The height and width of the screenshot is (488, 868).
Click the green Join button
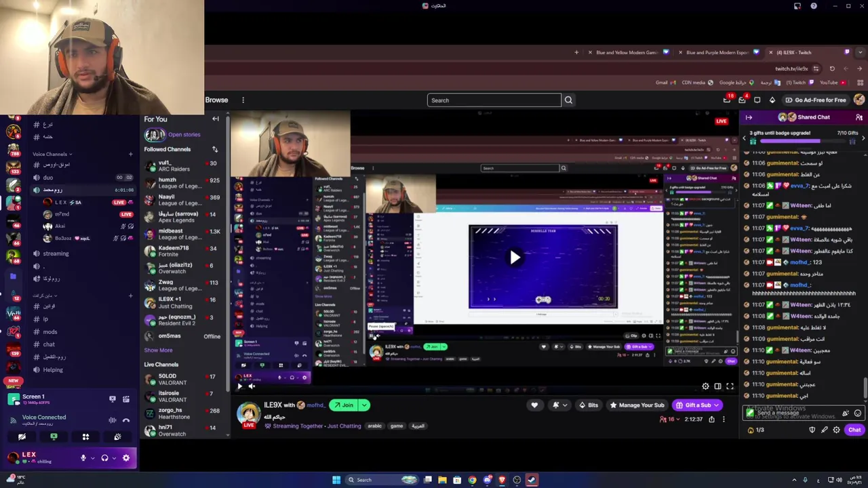click(344, 405)
